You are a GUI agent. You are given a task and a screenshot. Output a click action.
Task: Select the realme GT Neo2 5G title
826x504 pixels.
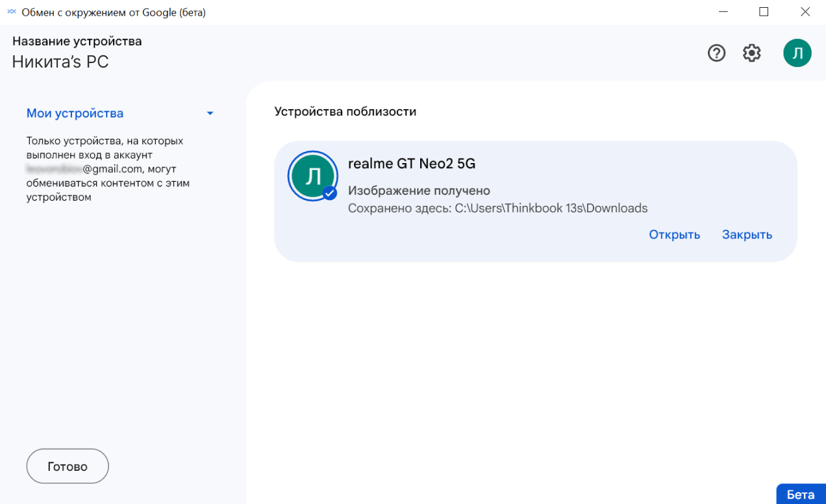click(x=412, y=164)
